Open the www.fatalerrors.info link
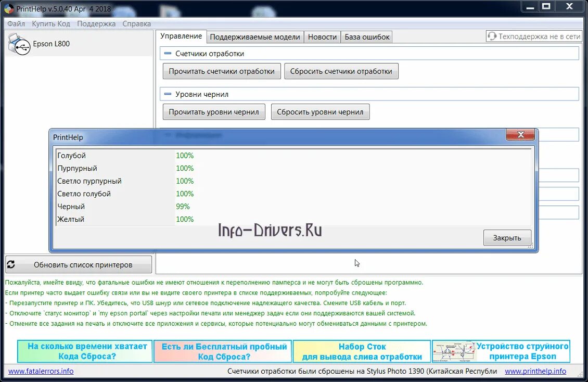Viewport: 588px width, 382px height. (41, 371)
